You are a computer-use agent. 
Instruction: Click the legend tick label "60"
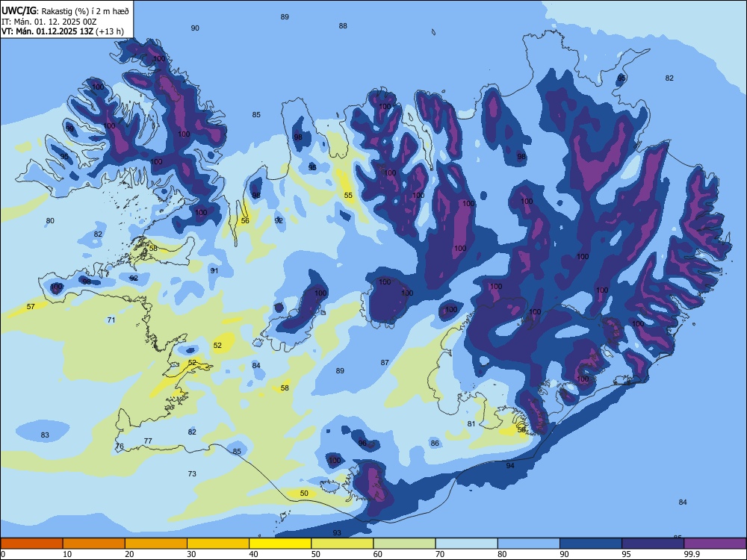click(x=378, y=554)
